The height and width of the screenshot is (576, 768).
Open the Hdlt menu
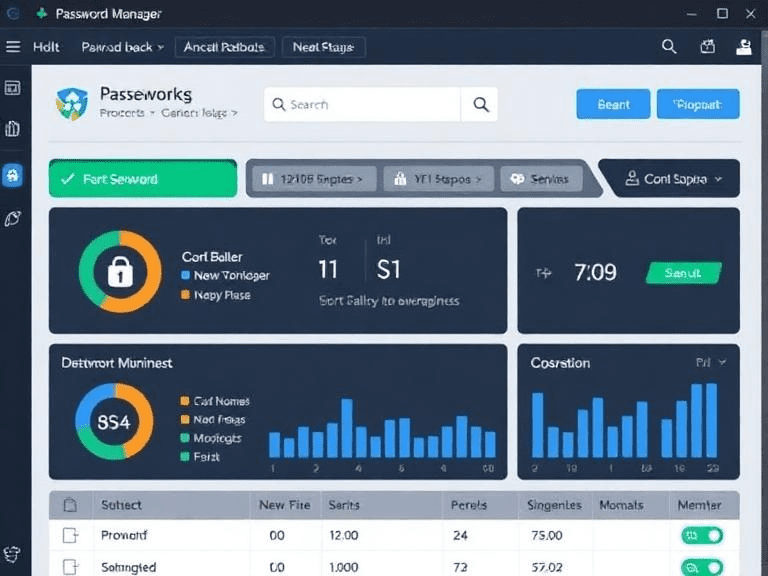(46, 47)
